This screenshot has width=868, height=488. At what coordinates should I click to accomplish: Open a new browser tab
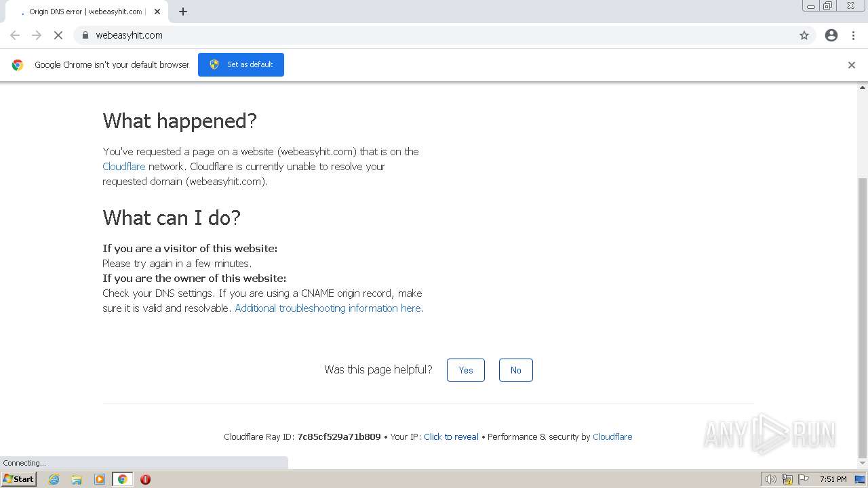point(183,12)
